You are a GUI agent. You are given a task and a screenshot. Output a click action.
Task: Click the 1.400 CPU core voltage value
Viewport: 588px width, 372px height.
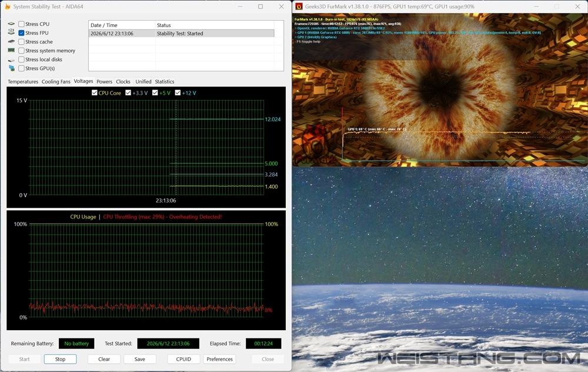pos(271,187)
